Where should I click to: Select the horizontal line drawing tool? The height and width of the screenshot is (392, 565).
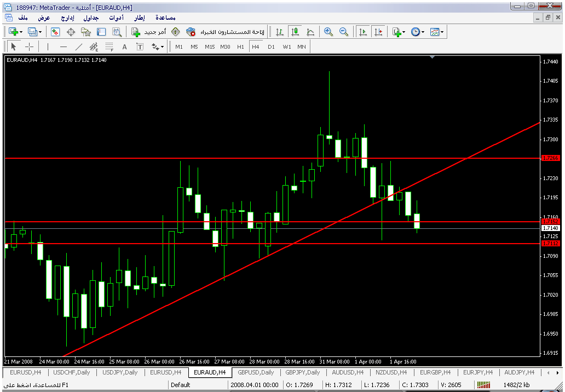coord(64,47)
